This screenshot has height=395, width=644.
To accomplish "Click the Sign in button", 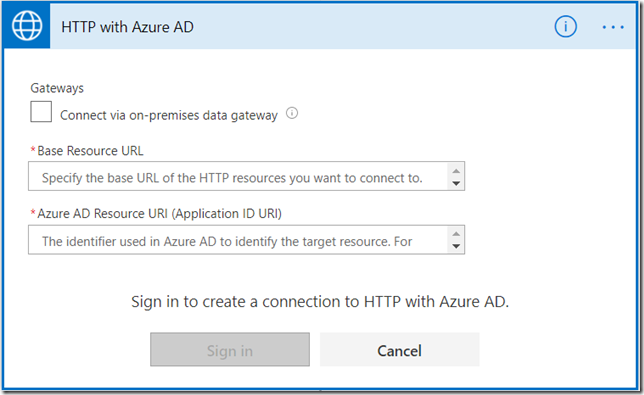I will (230, 349).
